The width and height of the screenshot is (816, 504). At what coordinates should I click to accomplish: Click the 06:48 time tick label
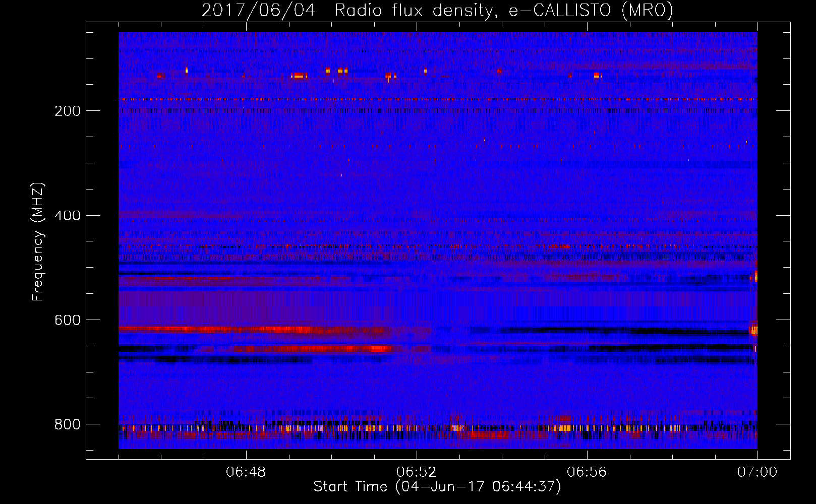pyautogui.click(x=246, y=472)
